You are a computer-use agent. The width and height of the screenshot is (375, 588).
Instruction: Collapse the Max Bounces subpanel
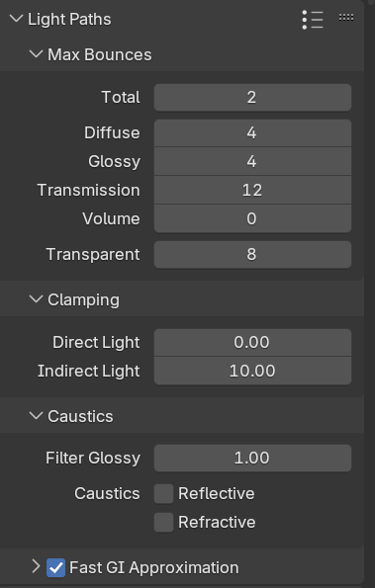coord(36,54)
